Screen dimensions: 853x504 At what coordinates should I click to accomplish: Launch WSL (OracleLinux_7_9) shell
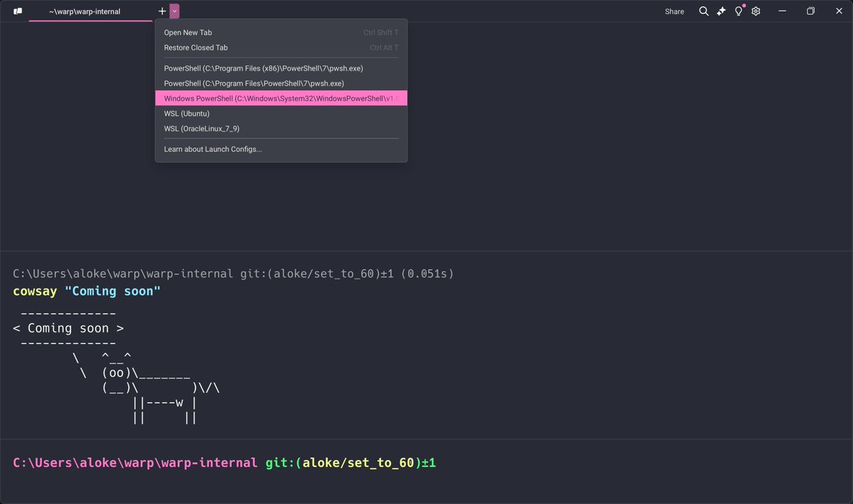pos(281,129)
